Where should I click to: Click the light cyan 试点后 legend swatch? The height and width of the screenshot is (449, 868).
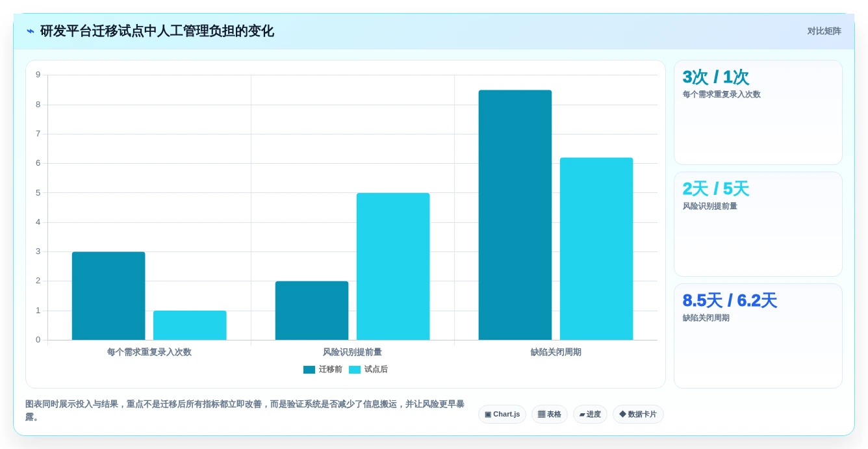355,370
